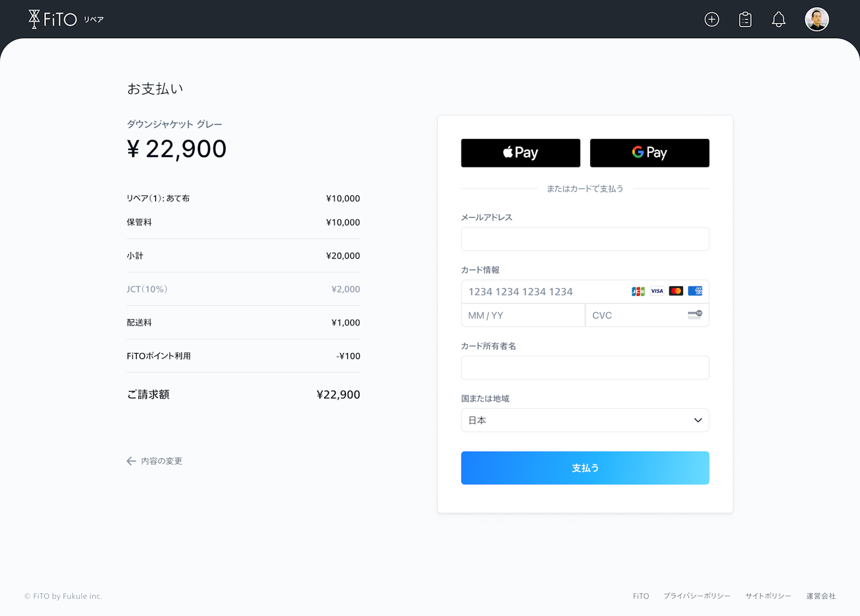
Task: Open the add new plus icon
Action: (712, 19)
